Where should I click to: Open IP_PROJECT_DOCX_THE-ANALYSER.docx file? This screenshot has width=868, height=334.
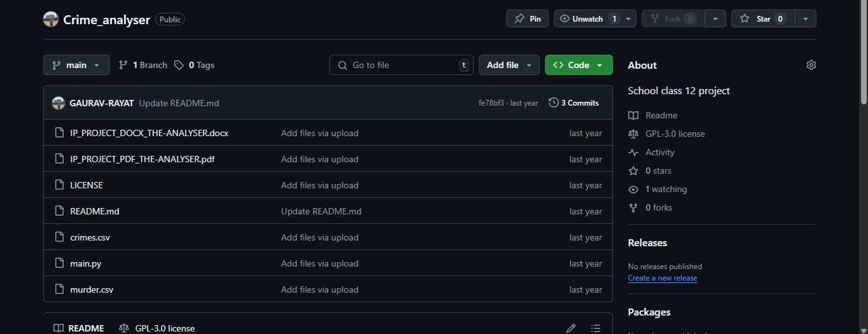(149, 133)
